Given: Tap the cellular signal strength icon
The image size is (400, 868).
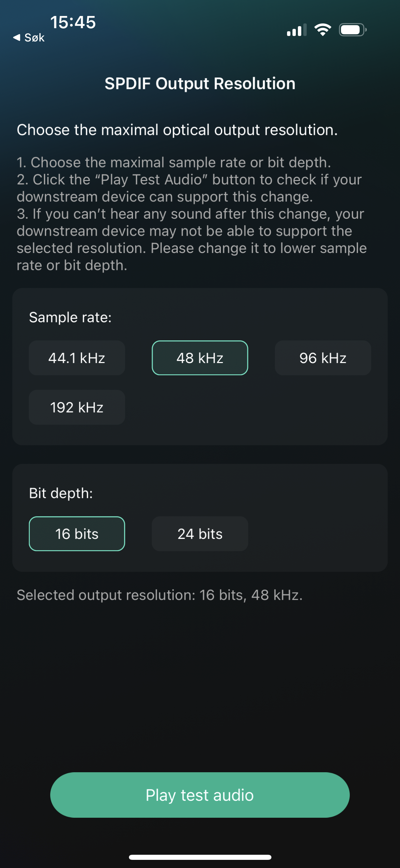Looking at the screenshot, I should tap(296, 30).
